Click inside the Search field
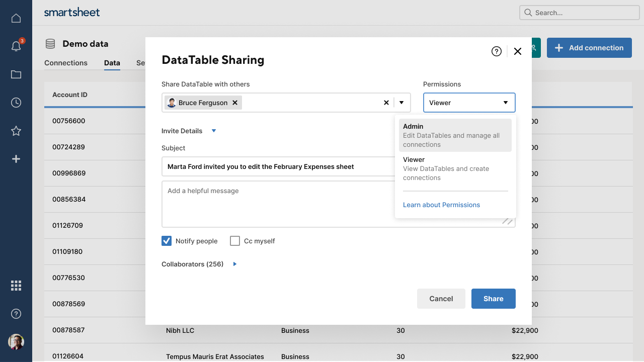 tap(579, 13)
